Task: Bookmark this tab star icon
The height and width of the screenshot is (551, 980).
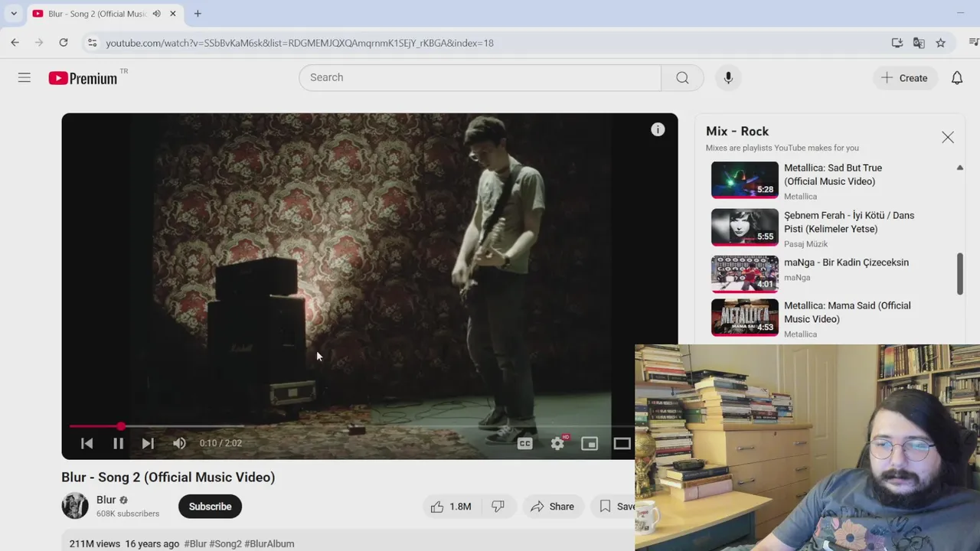Action: click(x=940, y=43)
